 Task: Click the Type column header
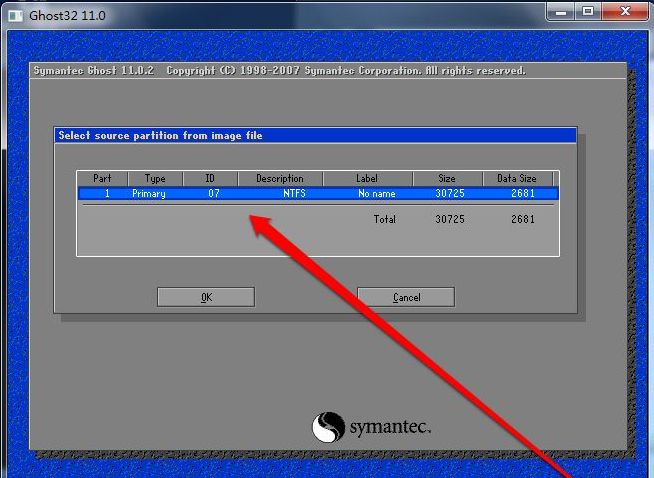coord(155,179)
